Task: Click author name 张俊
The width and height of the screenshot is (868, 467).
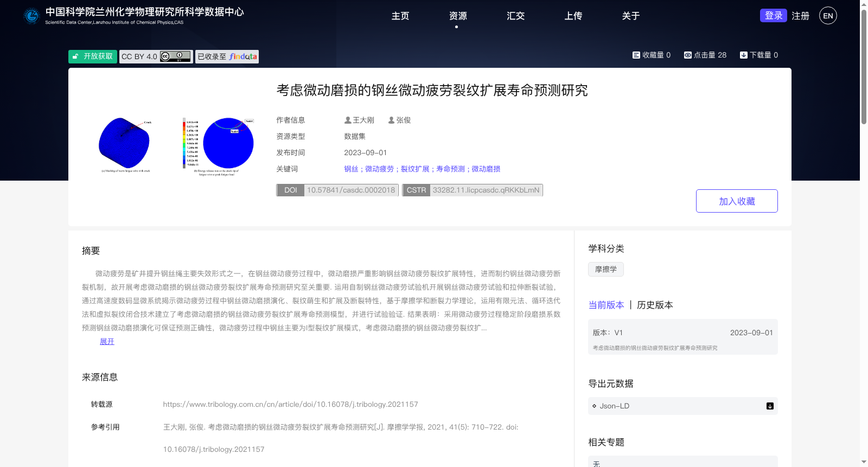Action: pyautogui.click(x=404, y=120)
